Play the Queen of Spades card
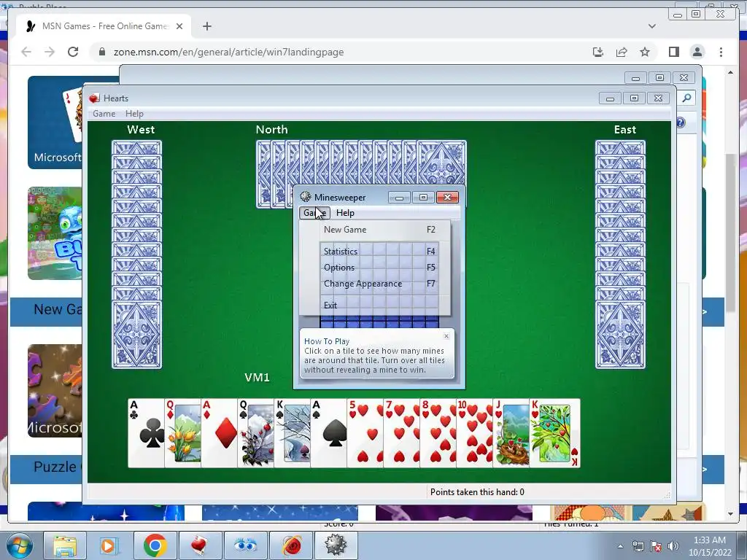 (x=256, y=433)
